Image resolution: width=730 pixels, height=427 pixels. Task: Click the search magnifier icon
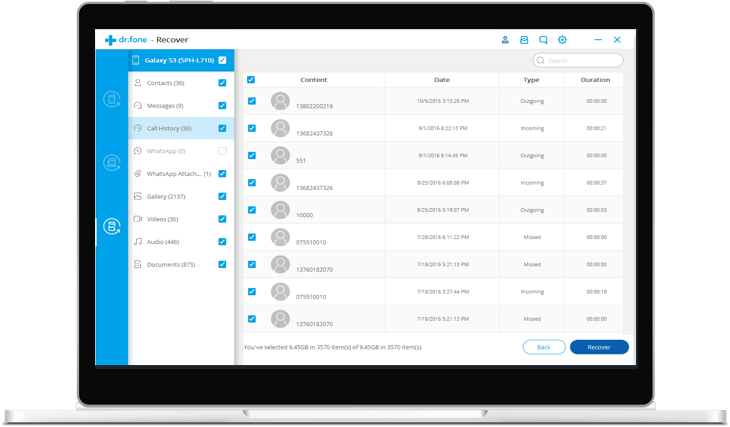pos(541,61)
